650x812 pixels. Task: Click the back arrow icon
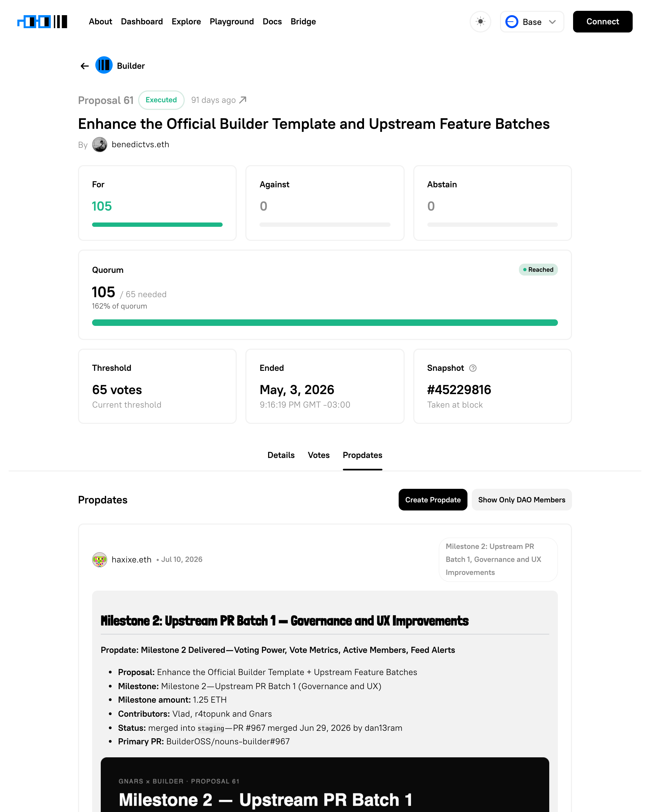pyautogui.click(x=84, y=66)
